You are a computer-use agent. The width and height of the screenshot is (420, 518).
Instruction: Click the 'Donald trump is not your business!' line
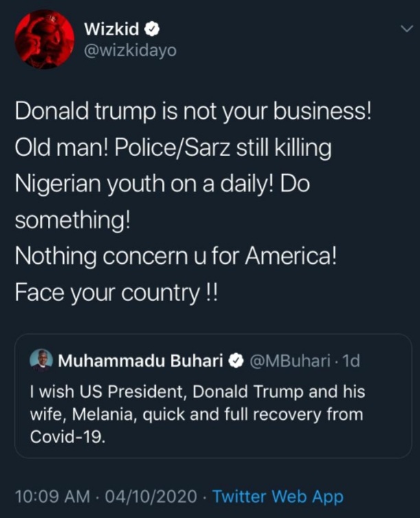click(193, 113)
